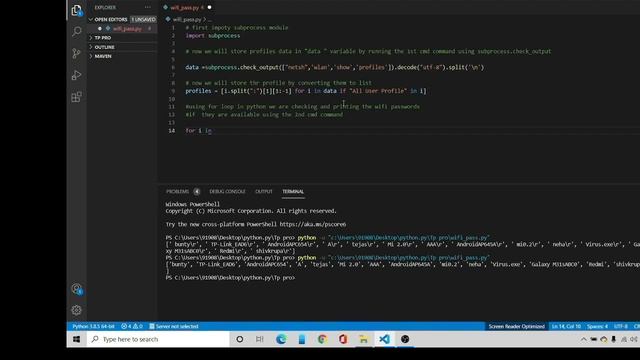Click the 1 UNSAVED badge in Open Editors

tap(143, 19)
